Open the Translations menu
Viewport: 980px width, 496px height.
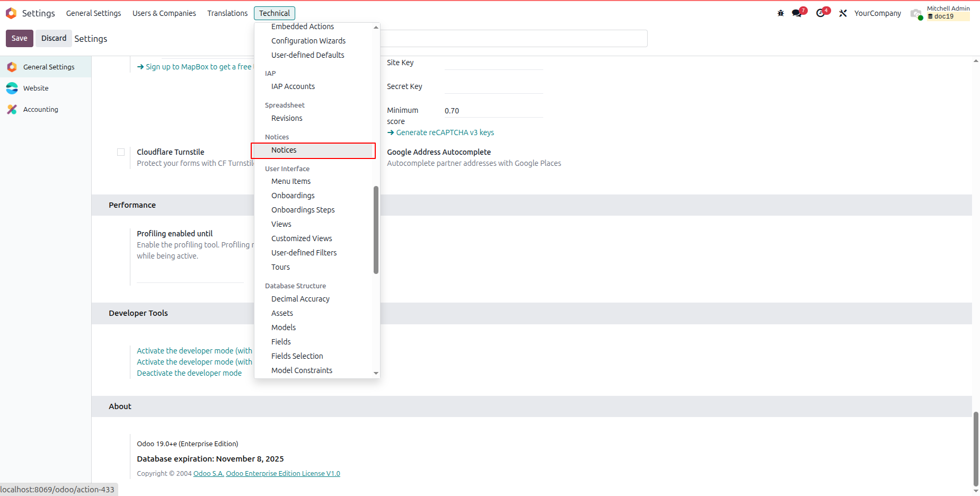click(x=227, y=13)
